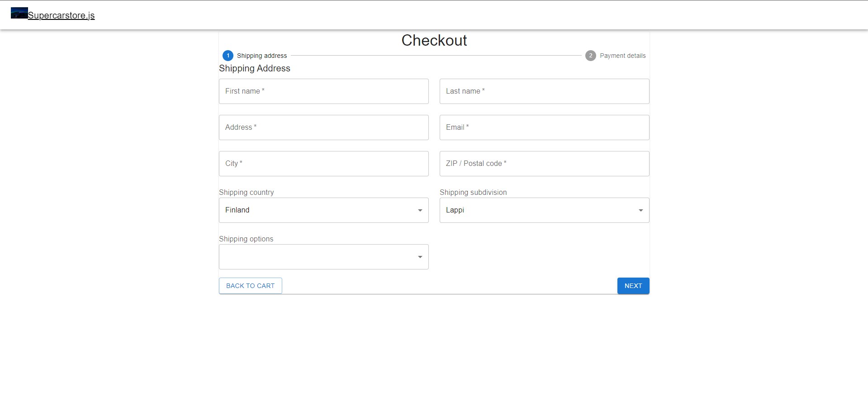Open the empty Shipping options selector
The image size is (868, 420).
(323, 256)
